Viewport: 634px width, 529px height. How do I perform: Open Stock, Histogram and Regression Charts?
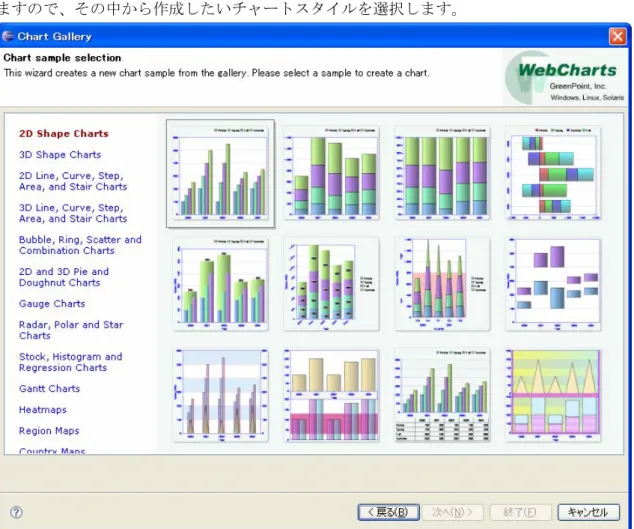pyautogui.click(x=70, y=362)
